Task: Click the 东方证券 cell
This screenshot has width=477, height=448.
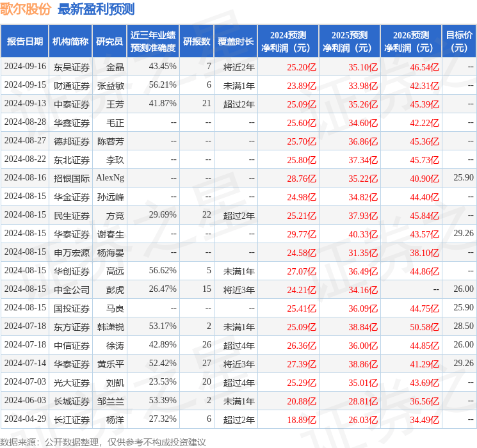Action: tap(72, 327)
